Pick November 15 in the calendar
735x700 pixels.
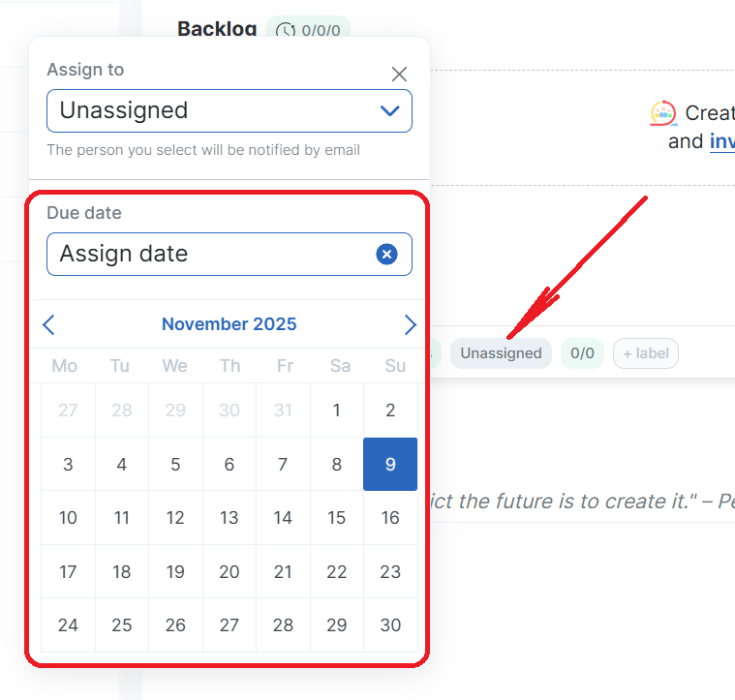click(x=336, y=518)
